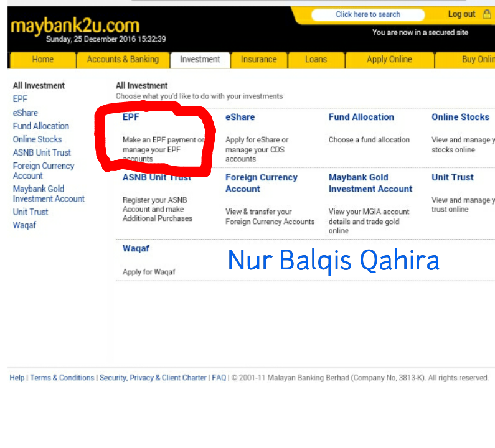Click the padlock icon next to Log out
This screenshot has width=495, height=448.
click(x=487, y=14)
